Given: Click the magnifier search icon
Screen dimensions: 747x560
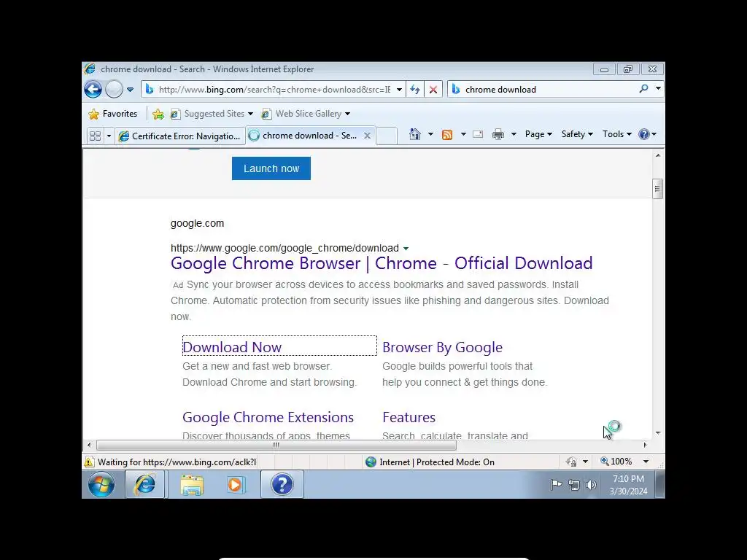Looking at the screenshot, I should point(643,89).
